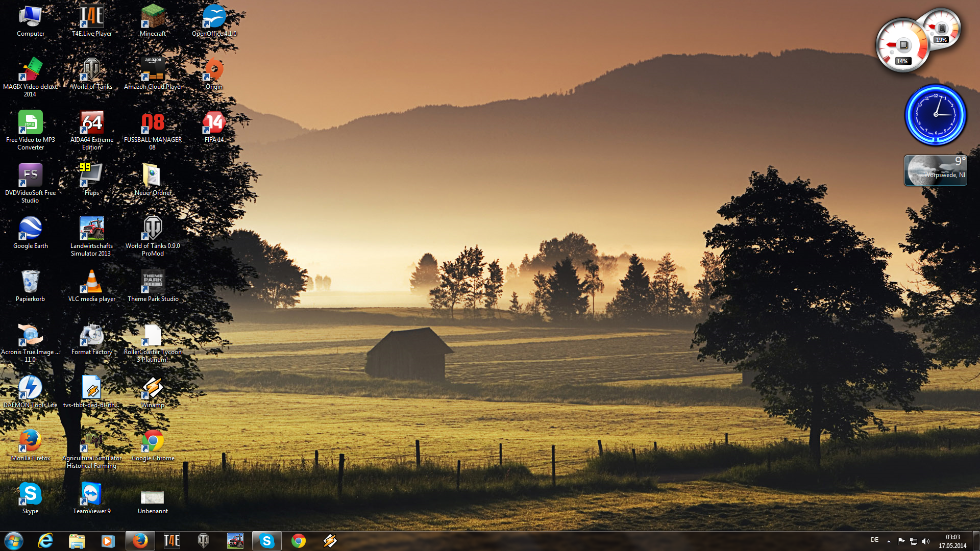Select MAGIX Video deluxe 2014 icon

(31, 78)
